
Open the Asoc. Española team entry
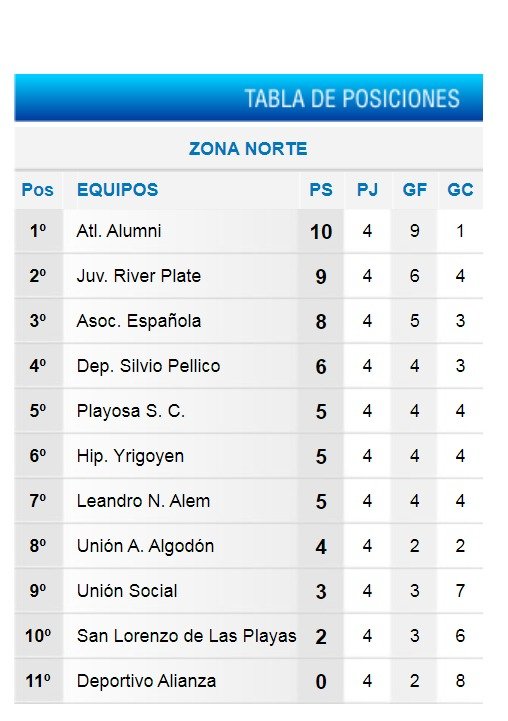(x=139, y=321)
